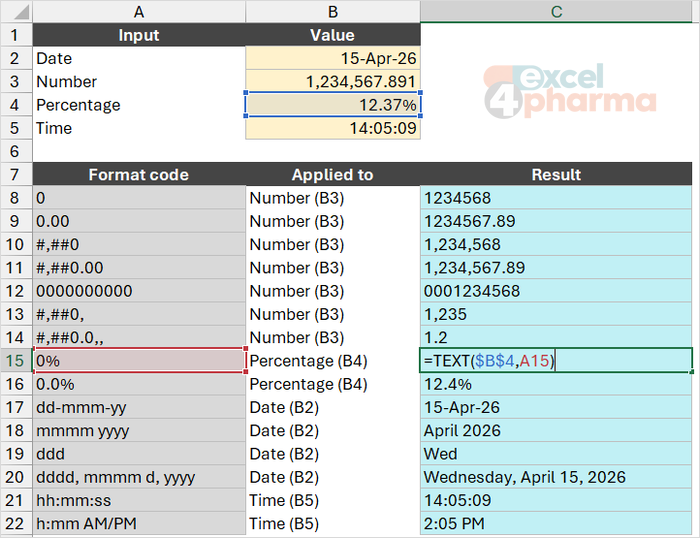Image resolution: width=700 pixels, height=538 pixels.
Task: Select row 6 header
Action: pyautogui.click(x=17, y=151)
